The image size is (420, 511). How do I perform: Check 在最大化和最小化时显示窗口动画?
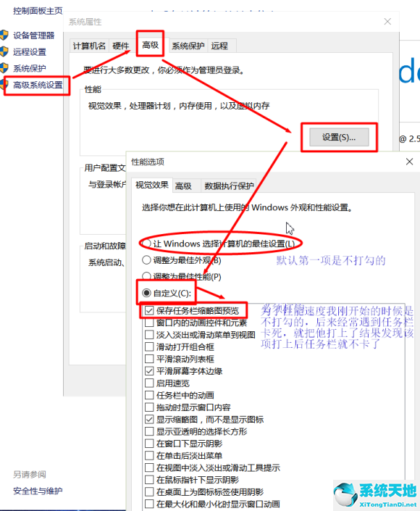coord(149,504)
